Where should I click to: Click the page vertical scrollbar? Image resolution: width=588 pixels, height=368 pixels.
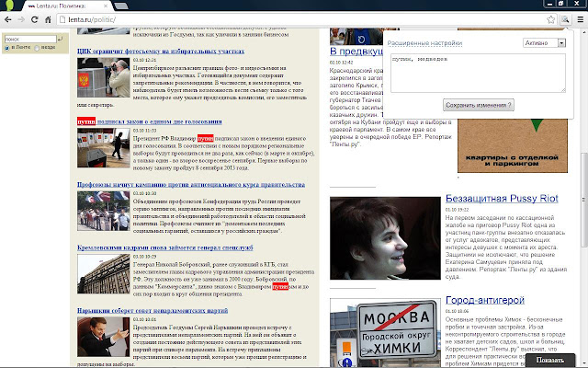pos(584,199)
